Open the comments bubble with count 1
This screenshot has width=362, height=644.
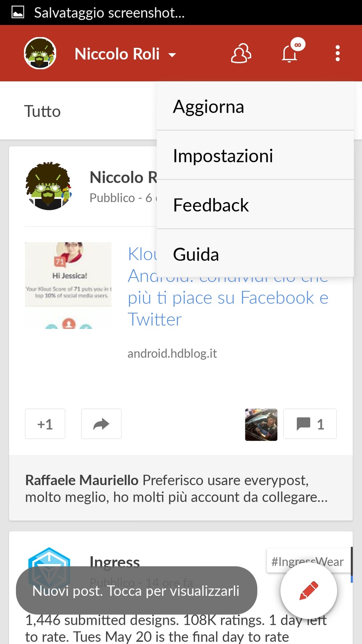[310, 424]
